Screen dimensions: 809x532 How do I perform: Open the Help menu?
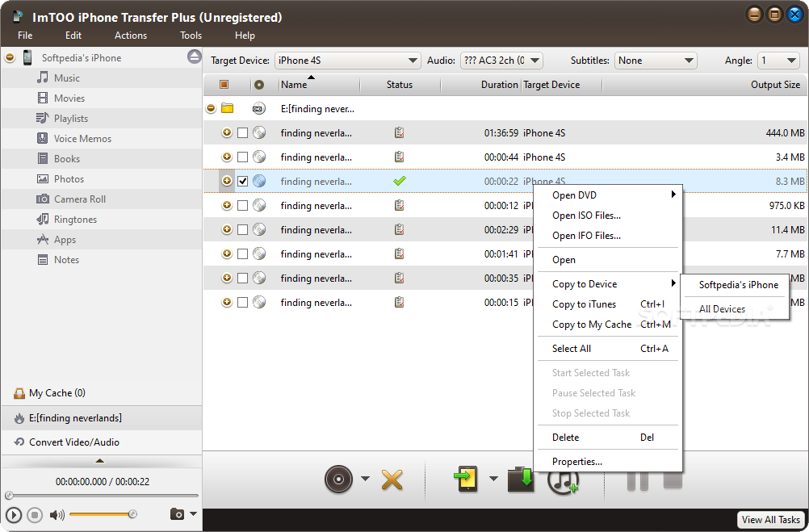tap(245, 36)
